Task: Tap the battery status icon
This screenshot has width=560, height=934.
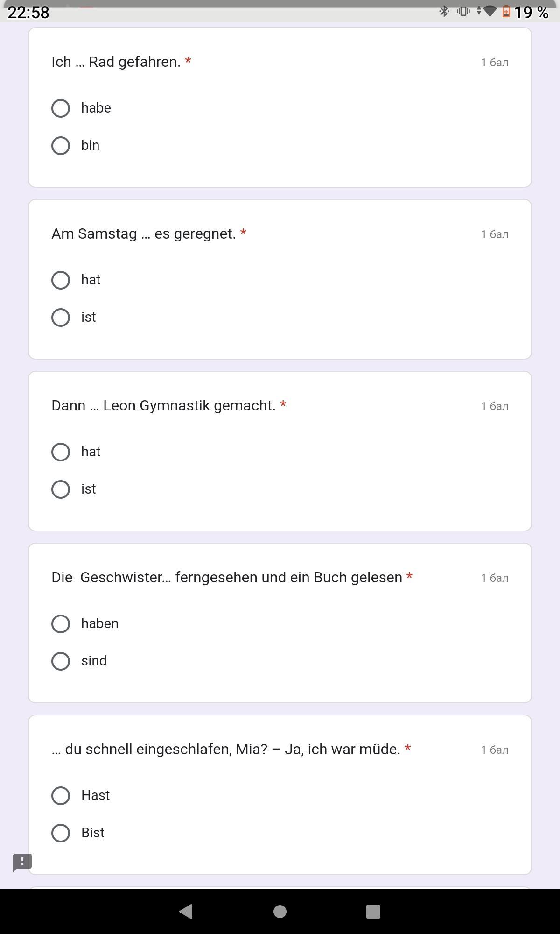Action: 506,11
